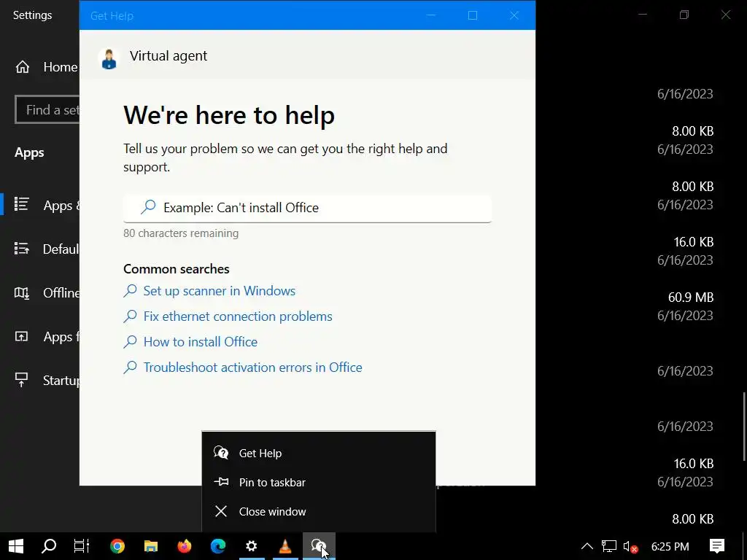Click the 'Apps' heading in Settings
747x560 pixels.
click(29, 152)
